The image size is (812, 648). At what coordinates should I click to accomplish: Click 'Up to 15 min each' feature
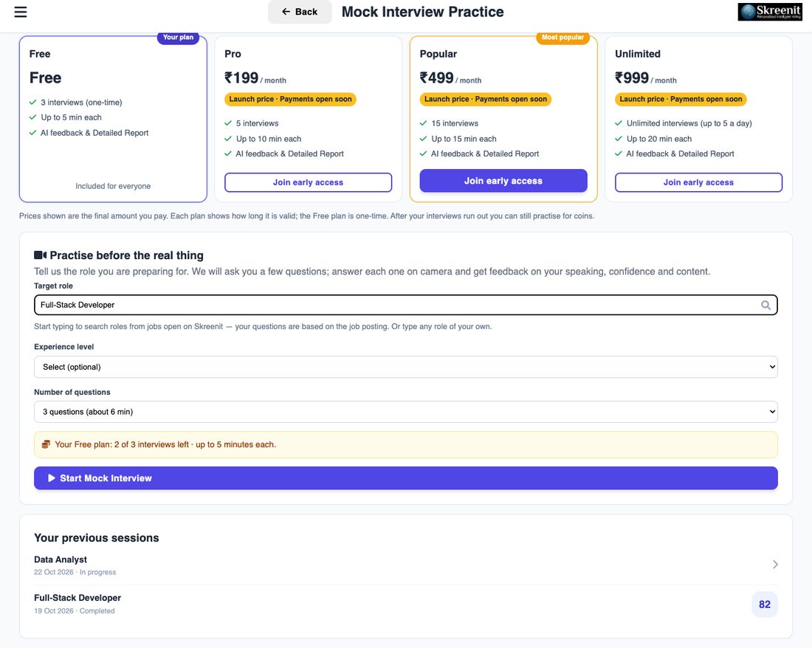coord(464,139)
